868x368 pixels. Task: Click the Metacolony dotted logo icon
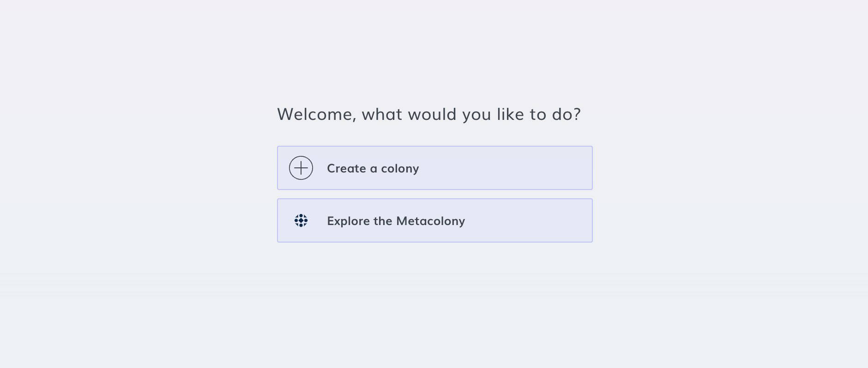[x=301, y=220]
